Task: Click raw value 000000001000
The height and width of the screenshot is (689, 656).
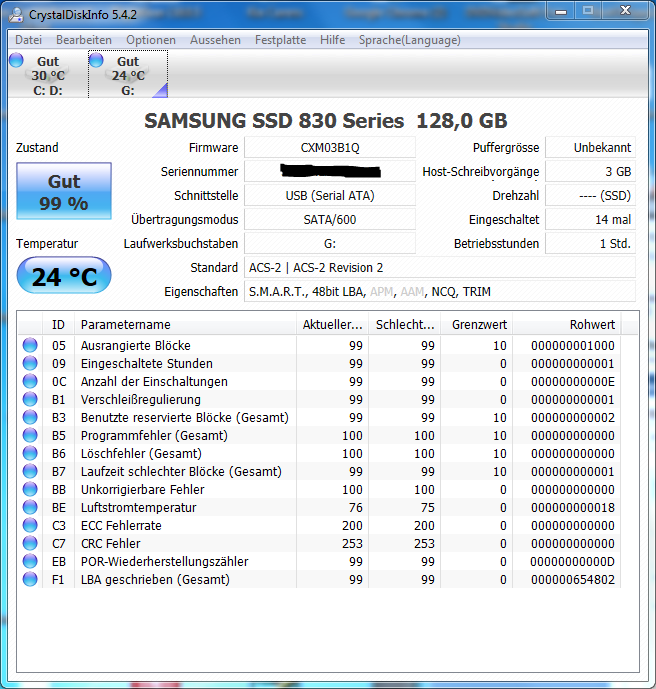Action: point(573,346)
